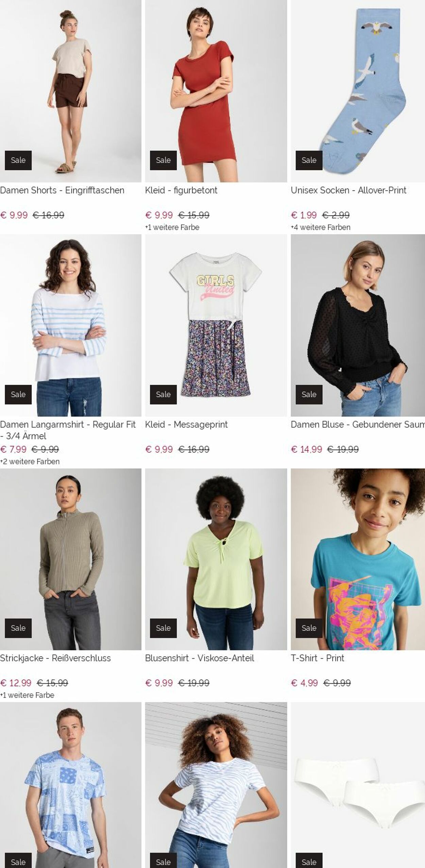Click the Sale badge on Blusenshirt

point(163,628)
